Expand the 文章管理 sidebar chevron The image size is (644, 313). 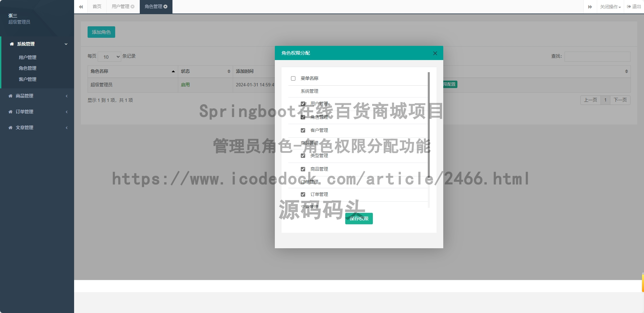[x=67, y=127]
